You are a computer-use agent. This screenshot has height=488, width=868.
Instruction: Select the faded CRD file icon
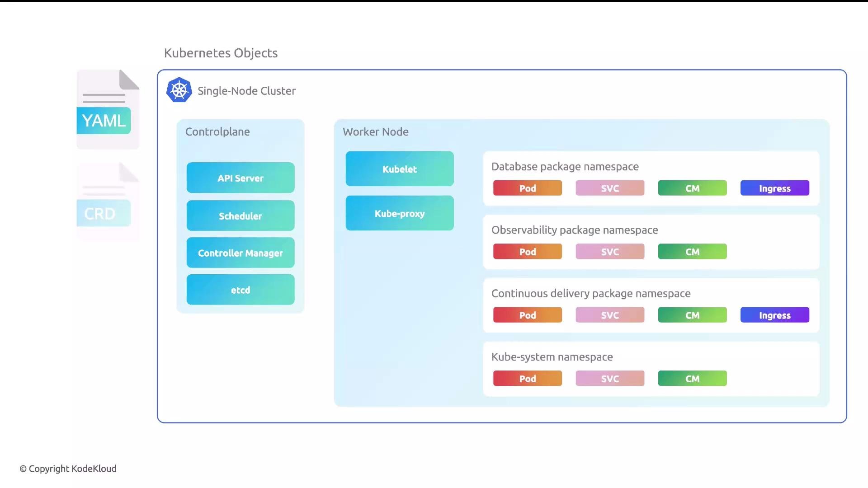coord(108,202)
